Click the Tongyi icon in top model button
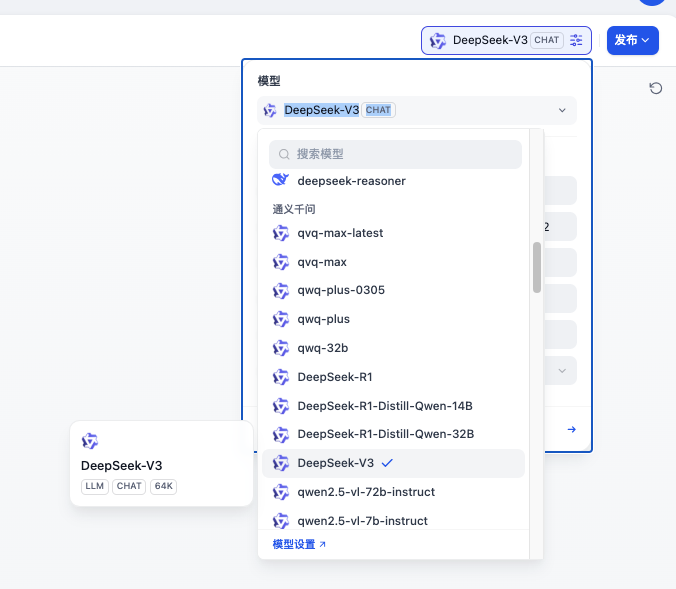The width and height of the screenshot is (676, 589). pos(438,41)
